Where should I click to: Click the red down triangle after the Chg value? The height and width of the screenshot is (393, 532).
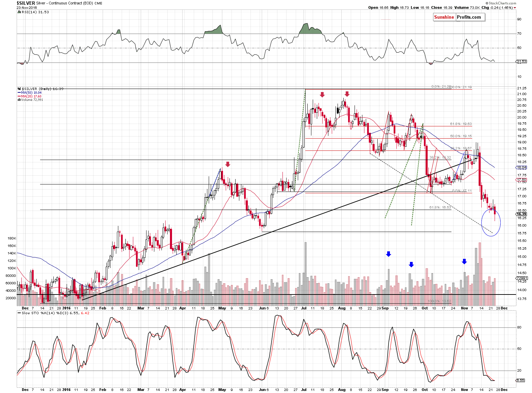coord(515,8)
